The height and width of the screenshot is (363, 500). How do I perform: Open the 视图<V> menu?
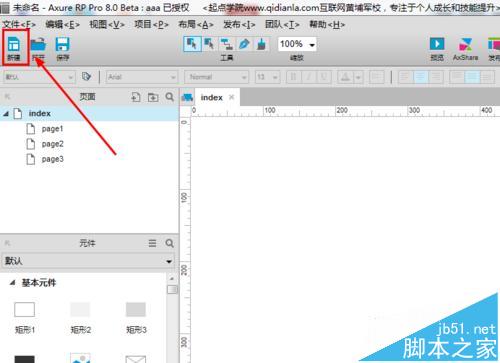107,25
